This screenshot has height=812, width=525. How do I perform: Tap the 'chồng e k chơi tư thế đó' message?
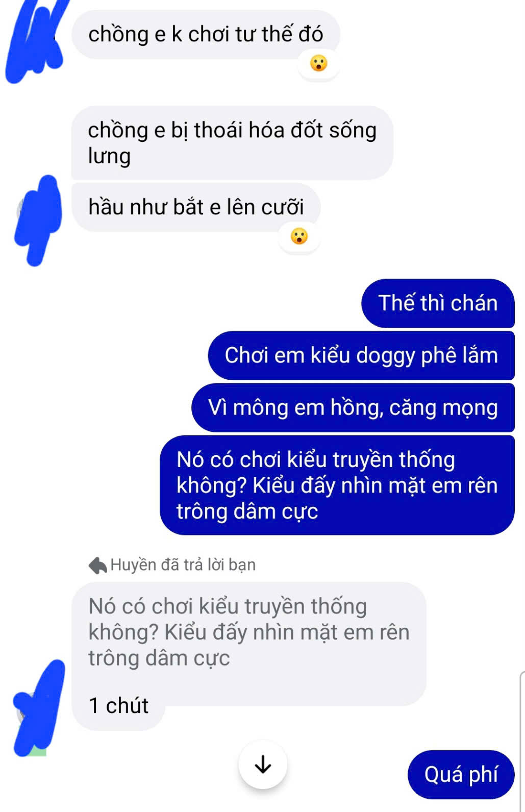(x=206, y=34)
